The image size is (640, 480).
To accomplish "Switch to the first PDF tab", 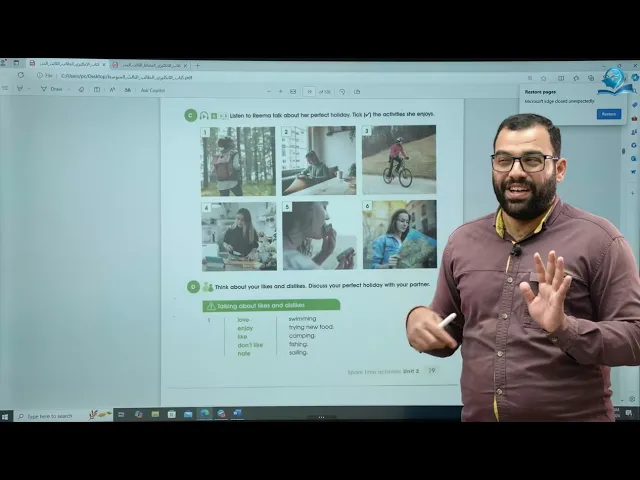I will tap(67, 64).
